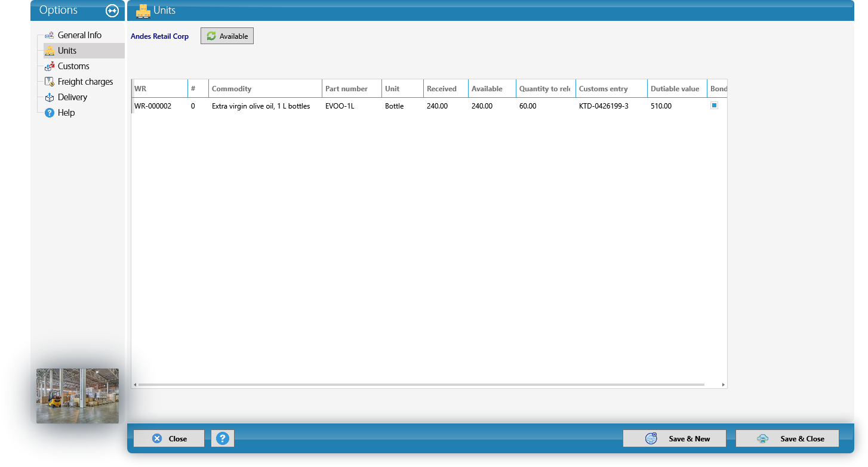Click the Part number column header
Viewport: 868px width, 467px height.
[352, 88]
